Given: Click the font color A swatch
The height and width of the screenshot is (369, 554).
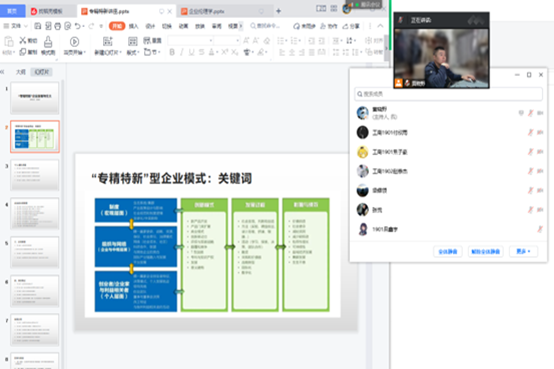Looking at the screenshot, I should pos(211,52).
